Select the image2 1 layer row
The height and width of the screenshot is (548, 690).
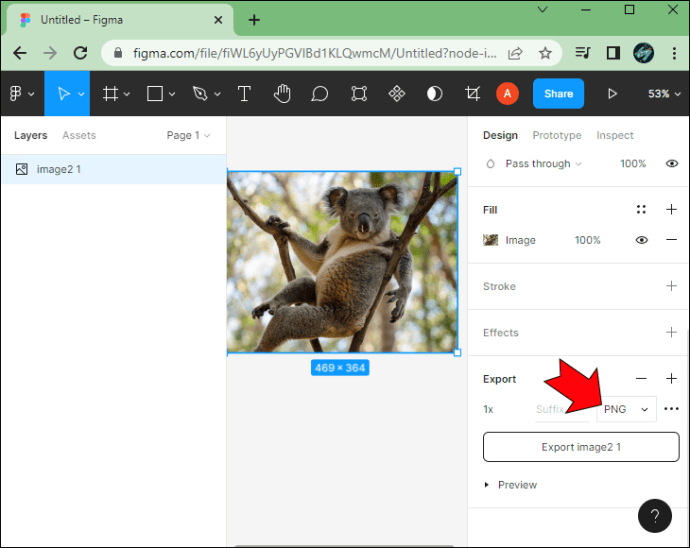click(x=114, y=169)
